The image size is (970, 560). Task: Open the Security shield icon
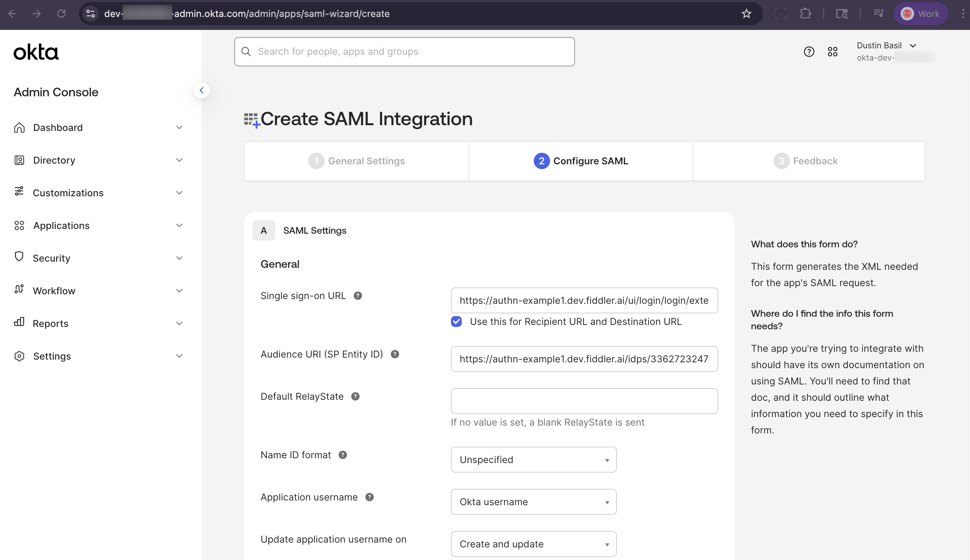pyautogui.click(x=19, y=258)
